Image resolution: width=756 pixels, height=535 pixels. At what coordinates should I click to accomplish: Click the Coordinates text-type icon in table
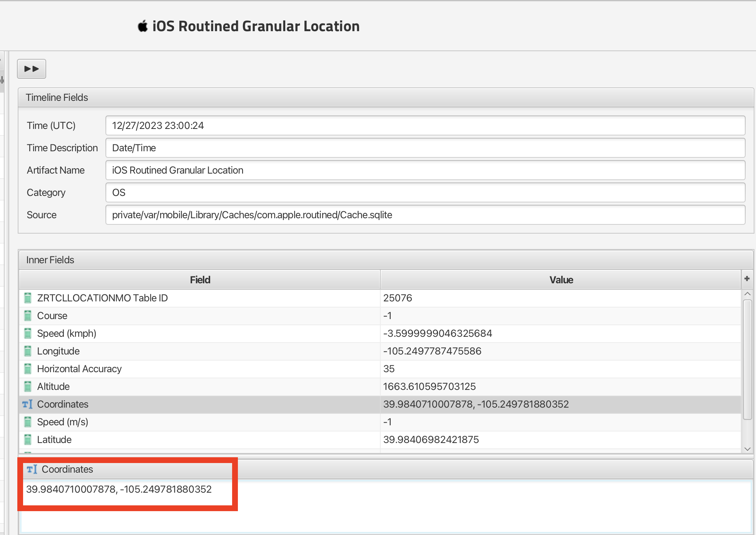point(27,404)
